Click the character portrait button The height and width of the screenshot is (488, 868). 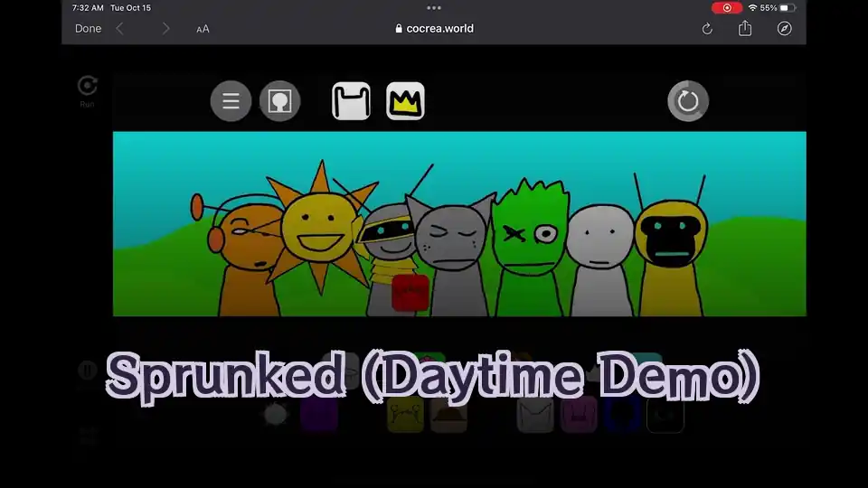point(280,101)
